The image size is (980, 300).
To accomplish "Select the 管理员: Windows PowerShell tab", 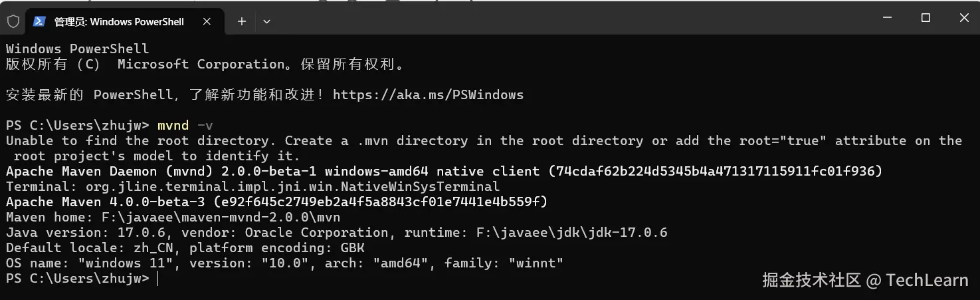I will pos(118,22).
